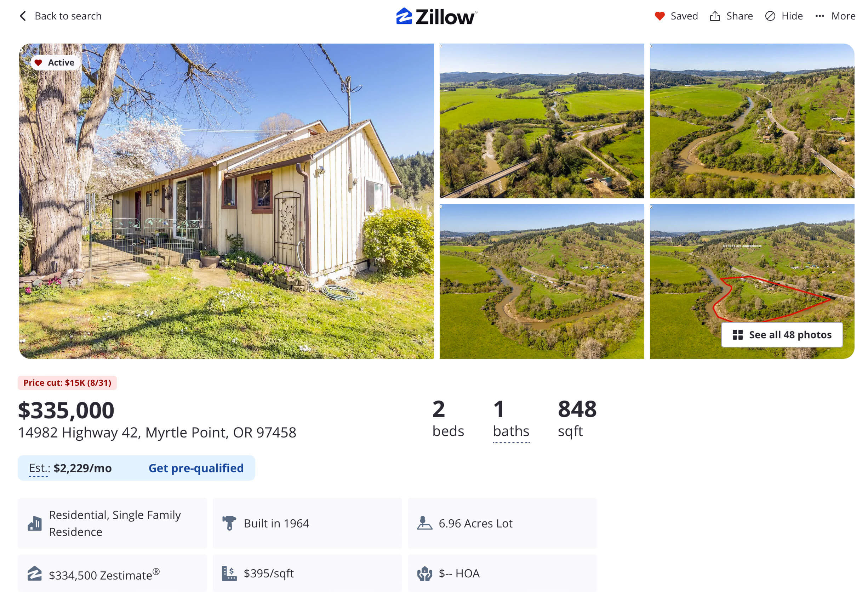Open the main house photo
The height and width of the screenshot is (599, 868).
point(226,201)
